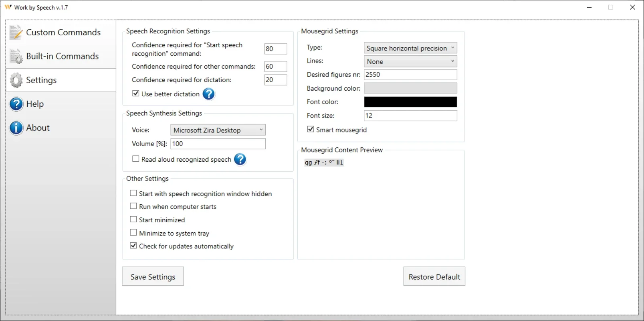Close the Work by Speech window
644x321 pixels.
(x=632, y=7)
